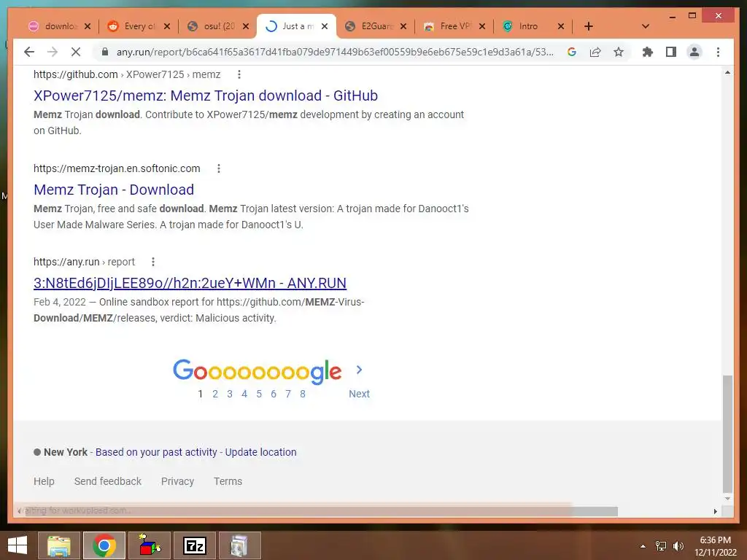Toggle the Chrome side panel icon
This screenshot has height=560, width=747.
671,52
